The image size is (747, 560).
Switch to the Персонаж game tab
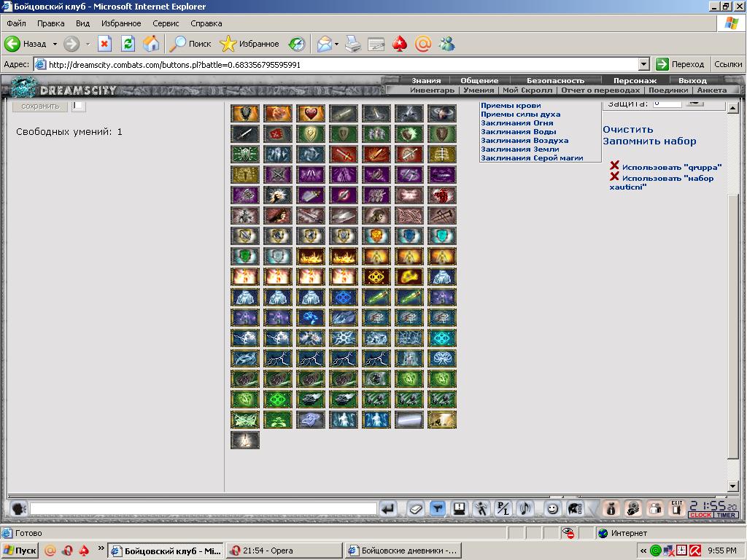click(635, 80)
